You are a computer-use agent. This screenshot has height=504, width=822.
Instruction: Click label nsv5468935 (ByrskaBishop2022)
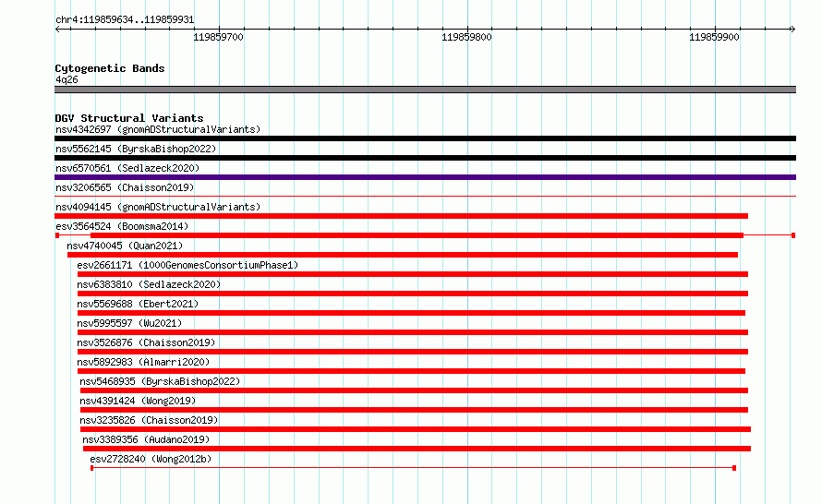pos(160,381)
